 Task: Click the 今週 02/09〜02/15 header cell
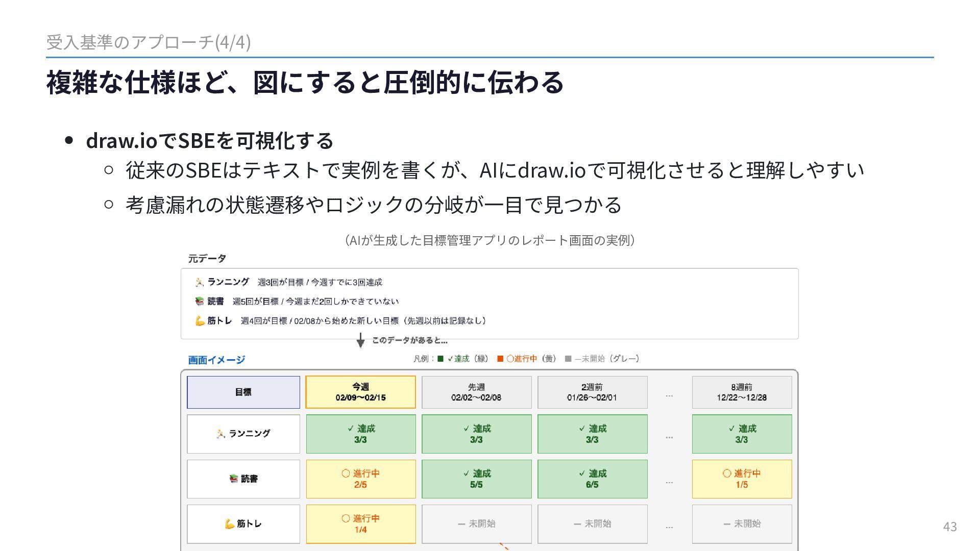[x=360, y=392]
